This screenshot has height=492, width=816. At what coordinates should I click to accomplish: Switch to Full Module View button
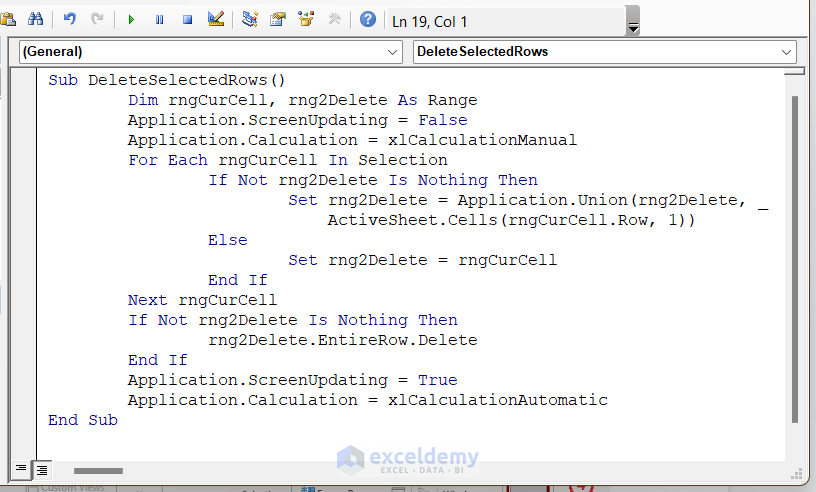click(42, 470)
